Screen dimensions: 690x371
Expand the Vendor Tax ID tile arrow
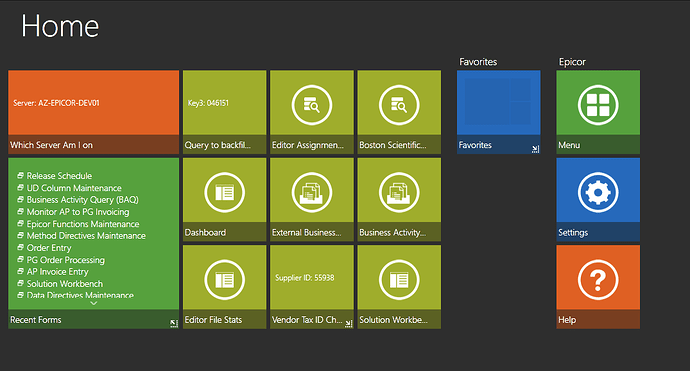(x=349, y=323)
